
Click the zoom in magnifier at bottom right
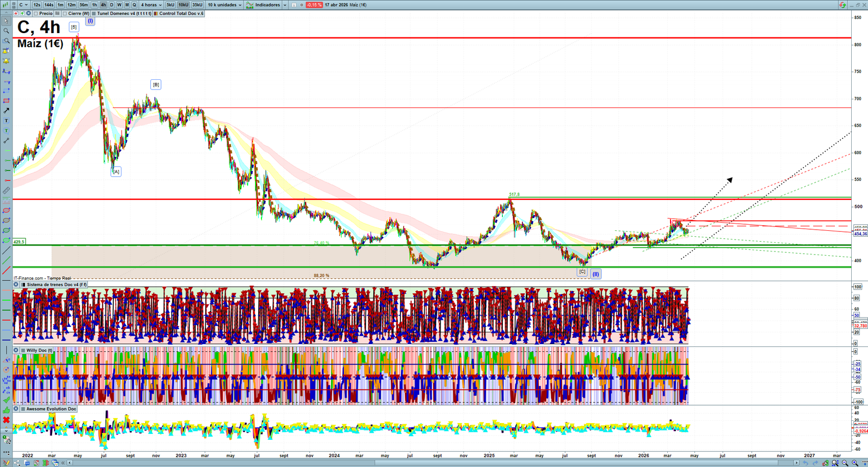(x=854, y=463)
